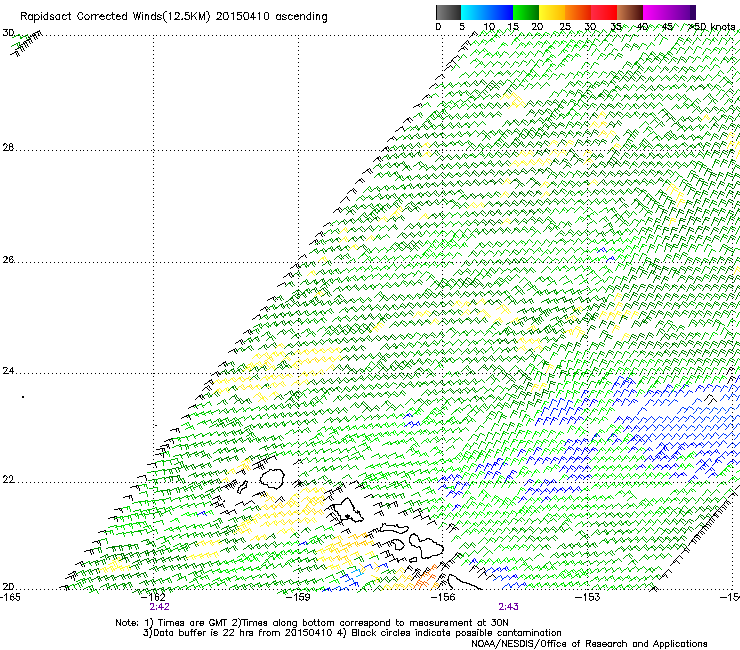Click the orange 25-30 knots legend swatch

[x=578, y=12]
